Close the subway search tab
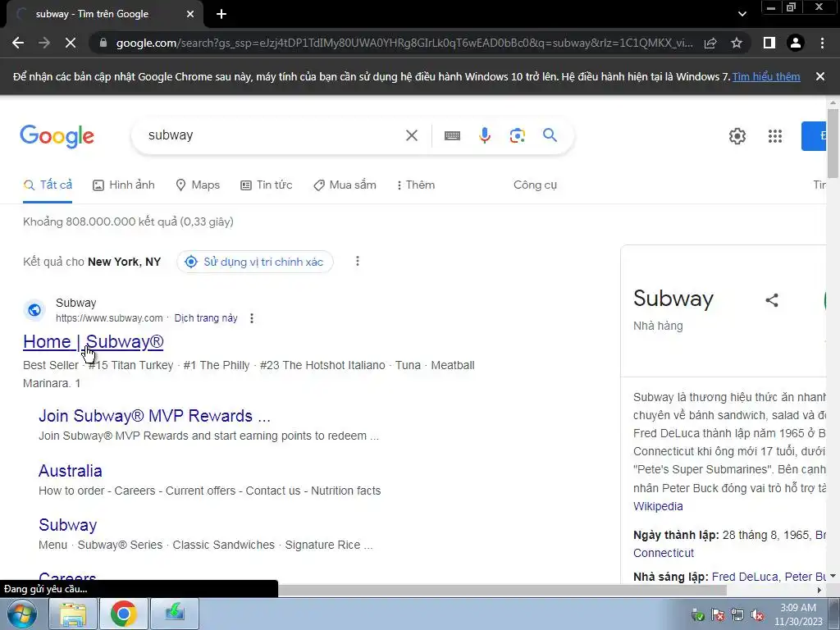 pos(190,14)
